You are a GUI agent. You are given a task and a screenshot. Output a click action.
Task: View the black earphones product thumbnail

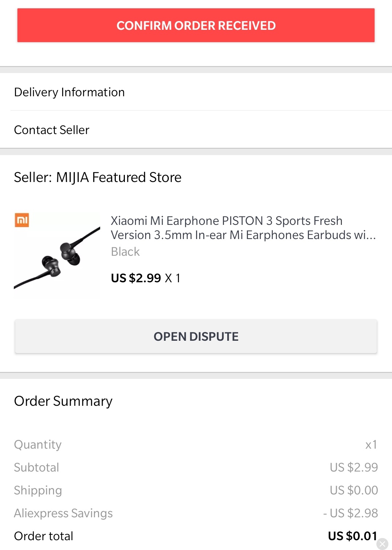tap(57, 256)
